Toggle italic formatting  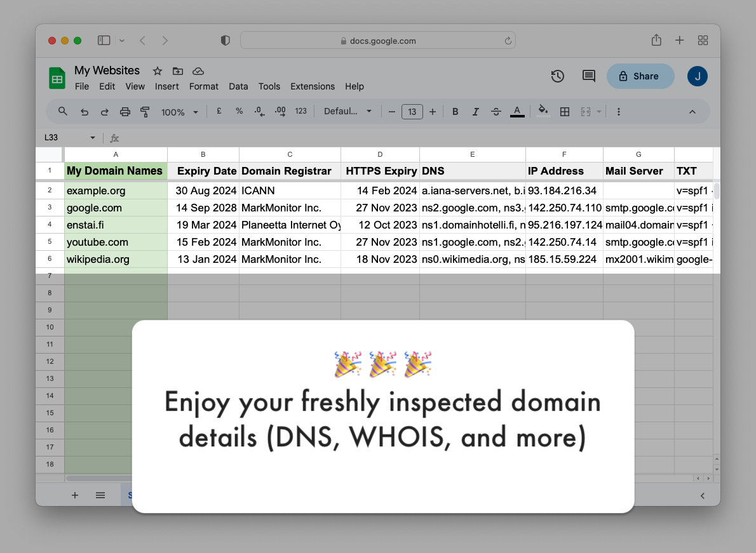click(x=475, y=112)
